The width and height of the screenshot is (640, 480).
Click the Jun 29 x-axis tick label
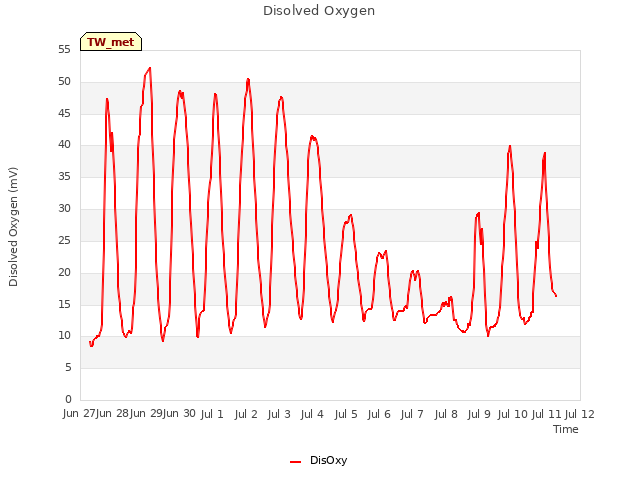coord(146,413)
